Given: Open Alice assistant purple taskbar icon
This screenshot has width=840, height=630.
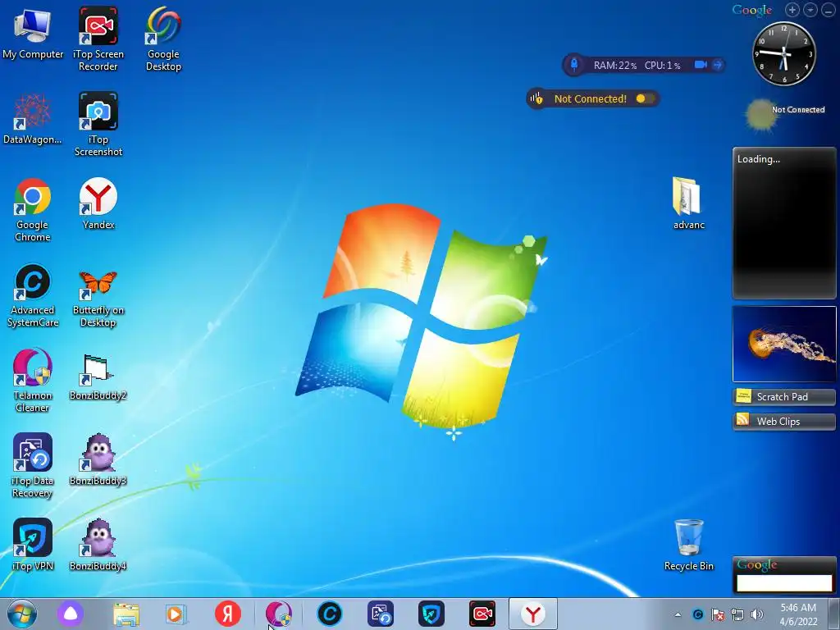Looking at the screenshot, I should 71,614.
